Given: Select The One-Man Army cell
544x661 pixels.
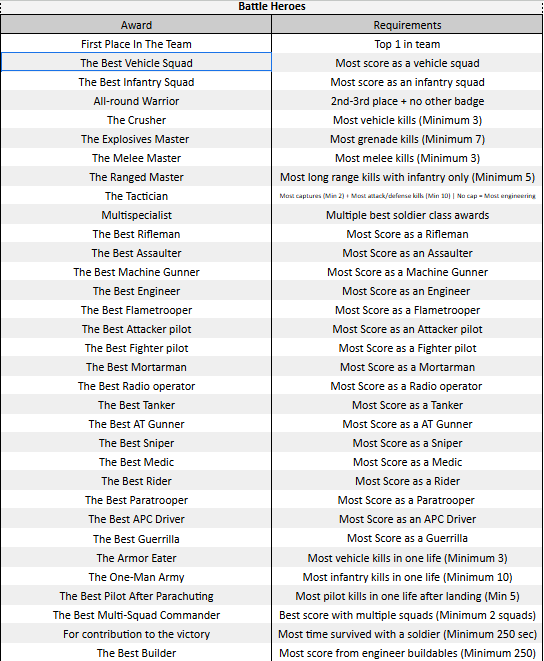Looking at the screenshot, I should pyautogui.click(x=136, y=577).
